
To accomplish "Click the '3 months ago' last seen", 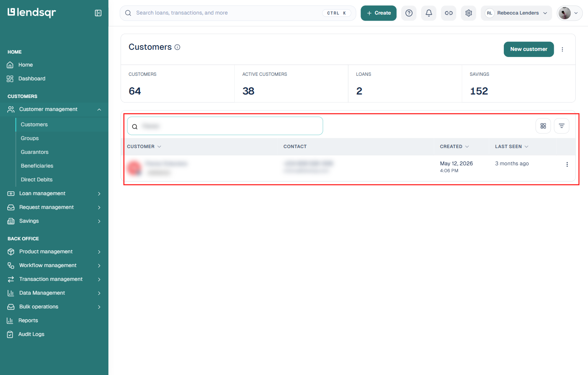I will pyautogui.click(x=512, y=163).
